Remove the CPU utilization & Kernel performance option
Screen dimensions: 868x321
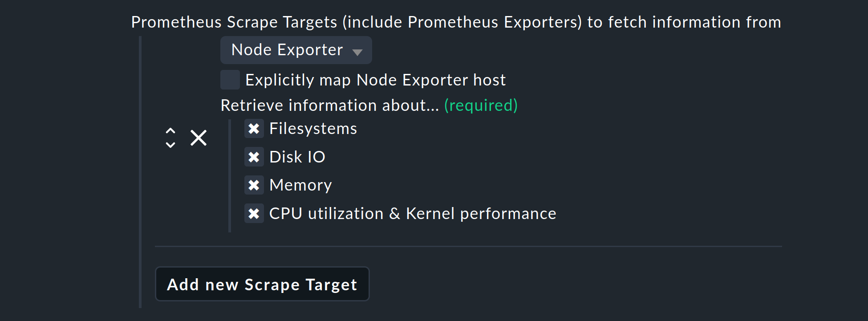coord(254,214)
